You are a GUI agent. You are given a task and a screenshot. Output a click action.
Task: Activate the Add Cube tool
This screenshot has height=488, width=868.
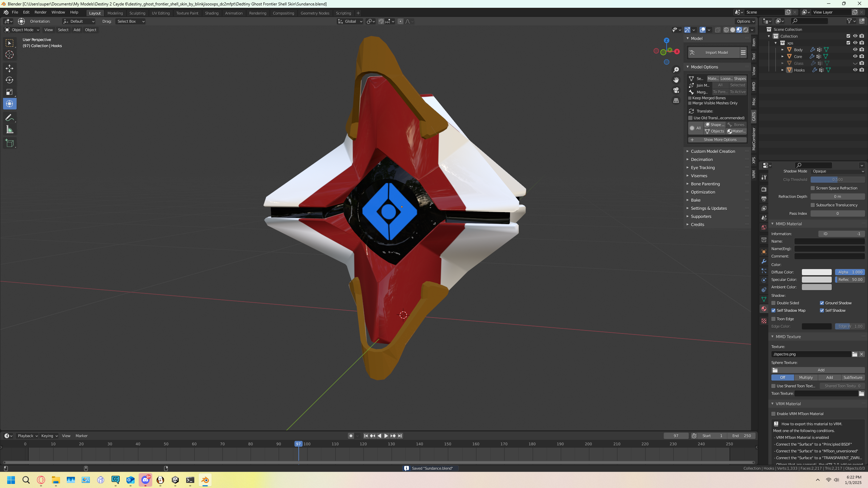click(9, 143)
